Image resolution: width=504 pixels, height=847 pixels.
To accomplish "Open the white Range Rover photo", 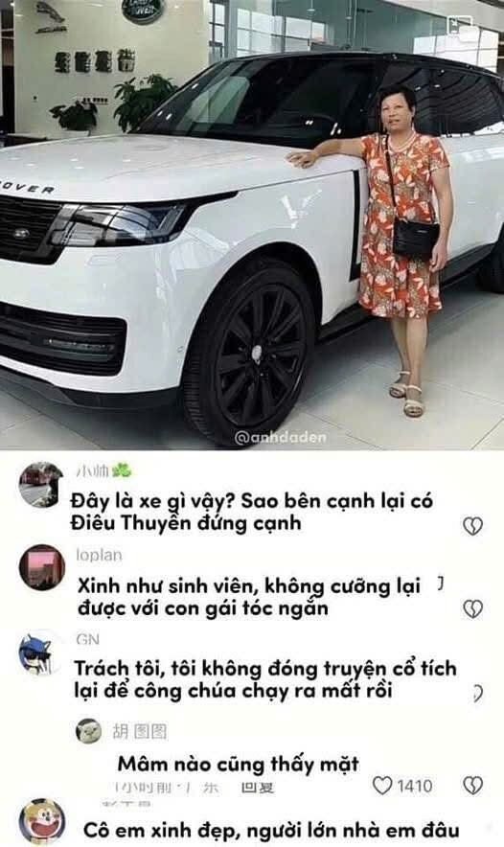I will tap(252, 225).
